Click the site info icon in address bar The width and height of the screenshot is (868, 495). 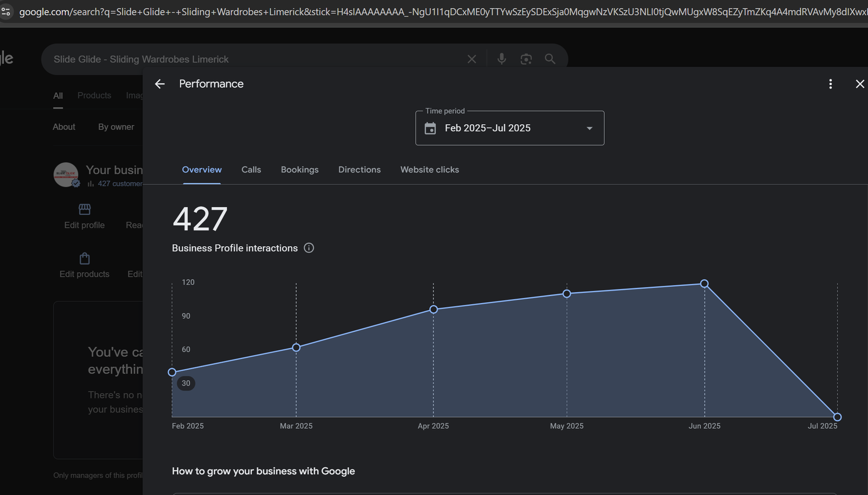[6, 11]
